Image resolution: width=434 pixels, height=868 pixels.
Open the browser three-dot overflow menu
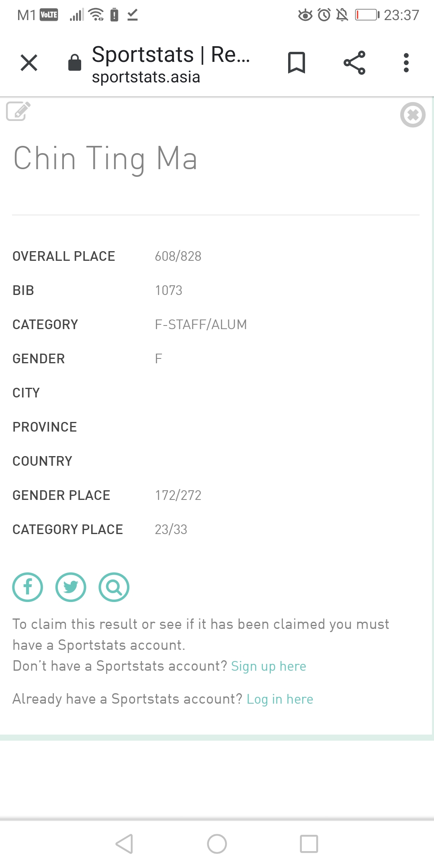click(406, 63)
